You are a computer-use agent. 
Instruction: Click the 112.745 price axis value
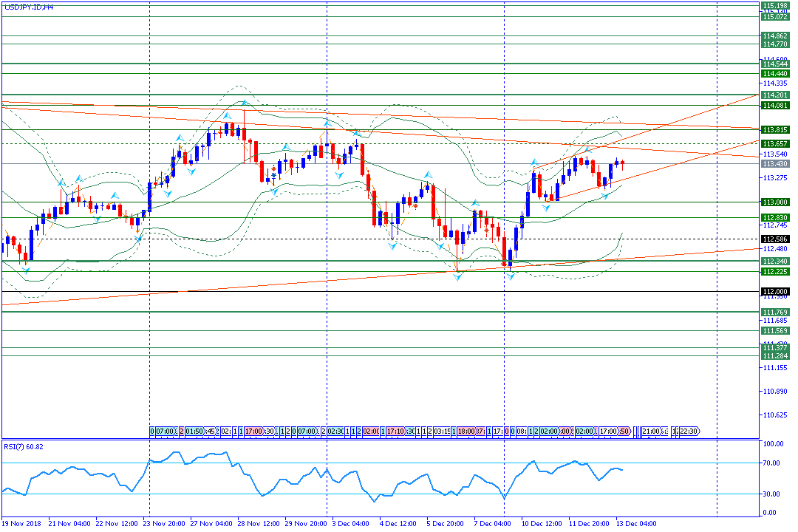coord(775,225)
